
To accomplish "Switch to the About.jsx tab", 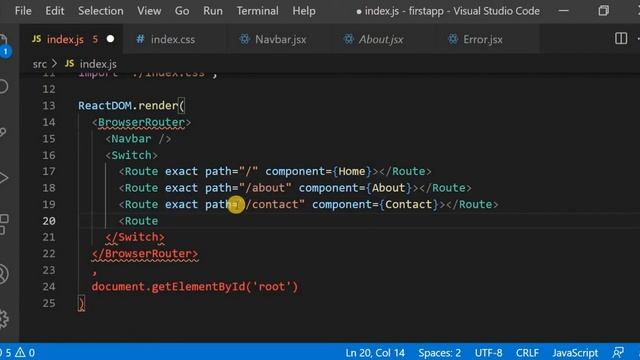I will tap(381, 40).
